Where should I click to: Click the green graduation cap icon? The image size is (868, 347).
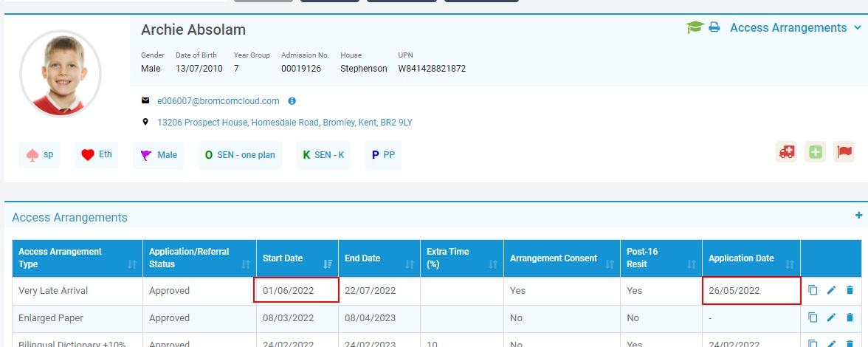(695, 28)
